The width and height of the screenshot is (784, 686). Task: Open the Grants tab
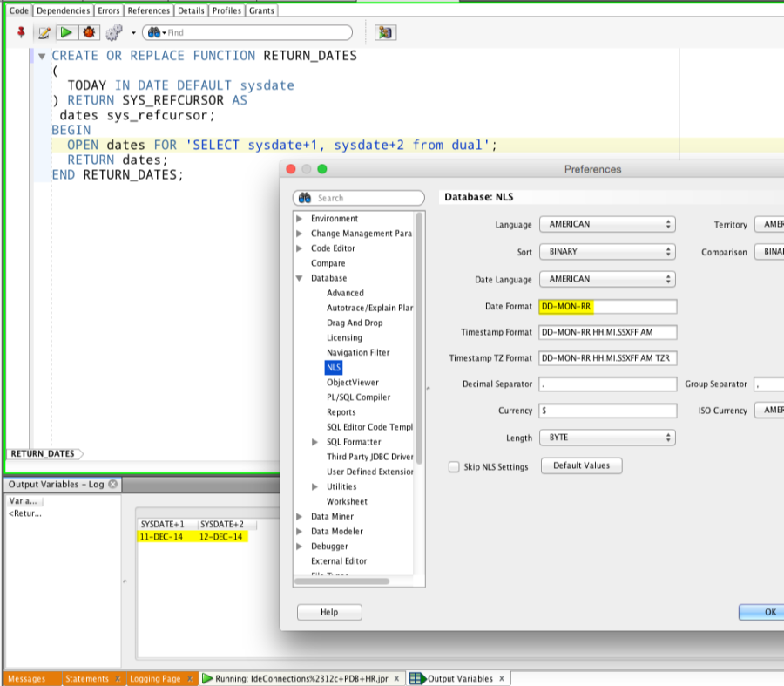pyautogui.click(x=261, y=10)
